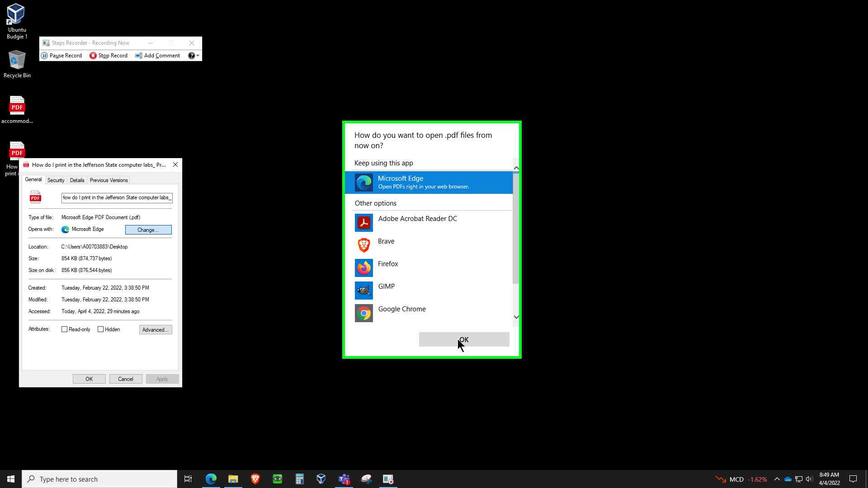Choose Brave as PDF opener
The image size is (868, 488).
[429, 245]
